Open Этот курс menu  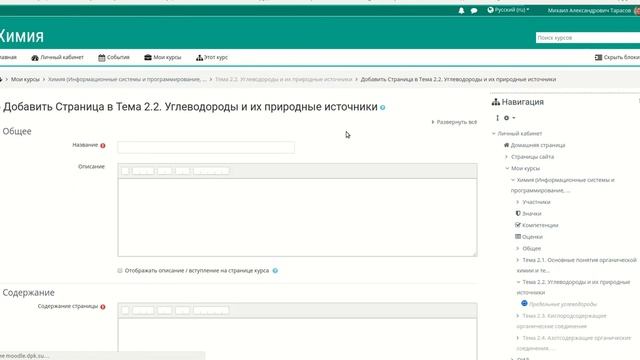click(x=212, y=58)
